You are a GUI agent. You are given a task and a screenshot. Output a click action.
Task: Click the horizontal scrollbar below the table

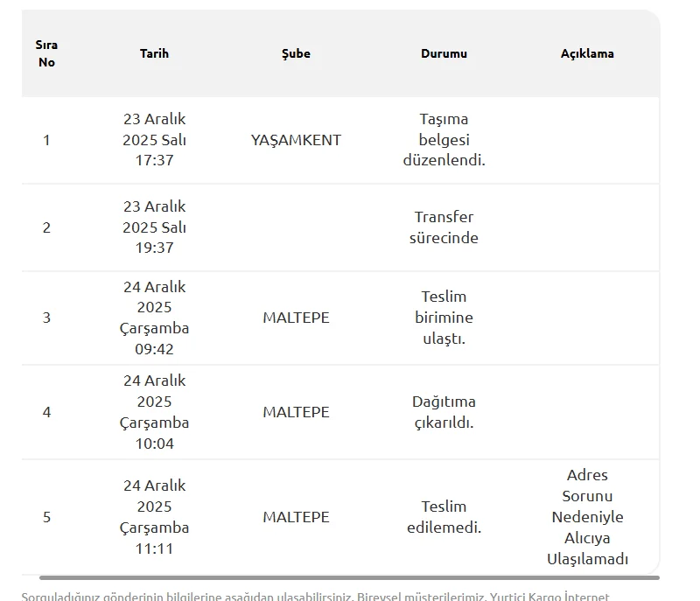coord(348,577)
